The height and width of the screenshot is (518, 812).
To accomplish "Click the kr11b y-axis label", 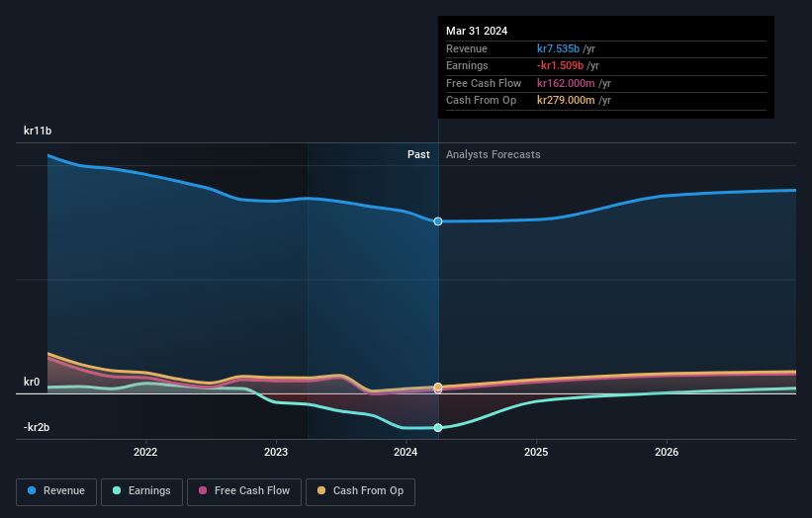I will pos(38,130).
